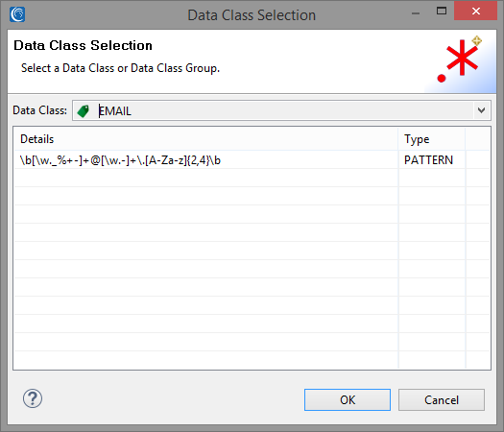Click the Details column header
Image resolution: width=504 pixels, height=432 pixels.
click(x=205, y=139)
